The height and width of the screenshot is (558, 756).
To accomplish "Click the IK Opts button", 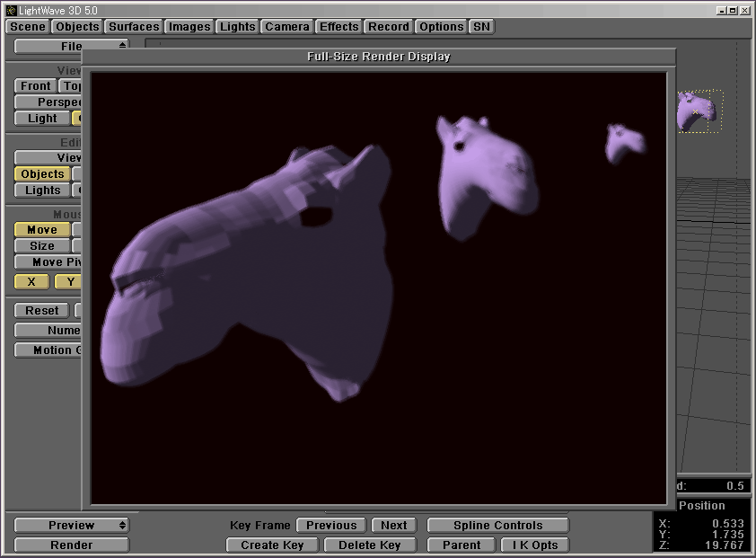I will click(534, 545).
